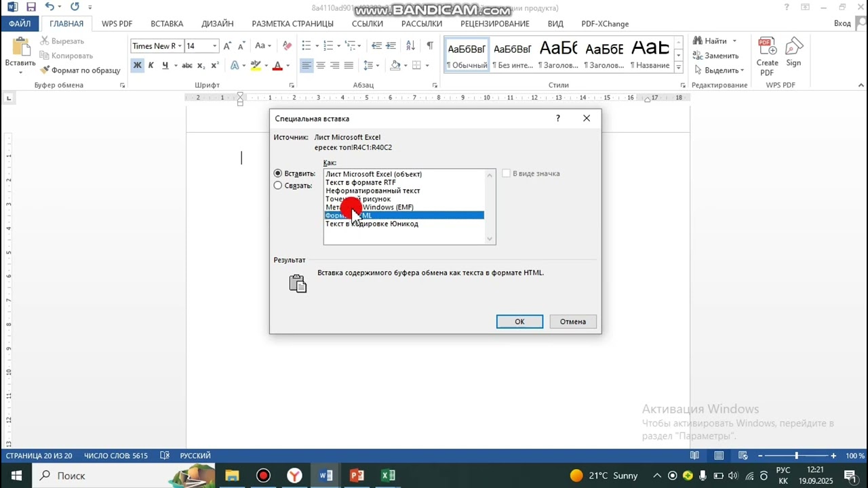Open the 'Найти' dropdown arrow

[x=734, y=41]
